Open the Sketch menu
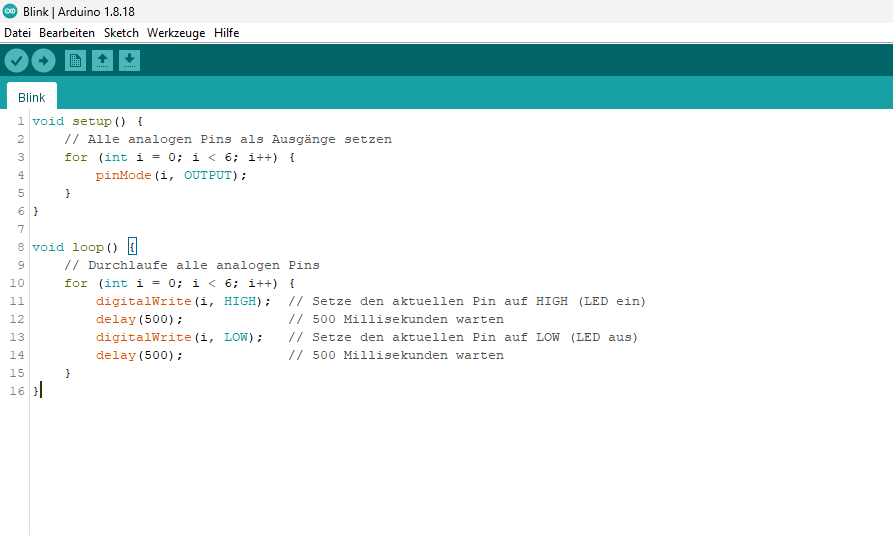893x535 pixels. [121, 33]
